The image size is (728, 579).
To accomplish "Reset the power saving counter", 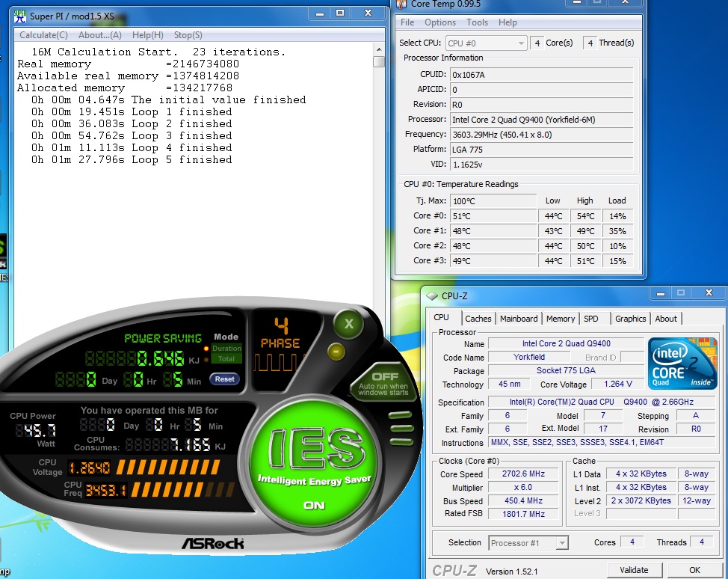I will click(225, 379).
